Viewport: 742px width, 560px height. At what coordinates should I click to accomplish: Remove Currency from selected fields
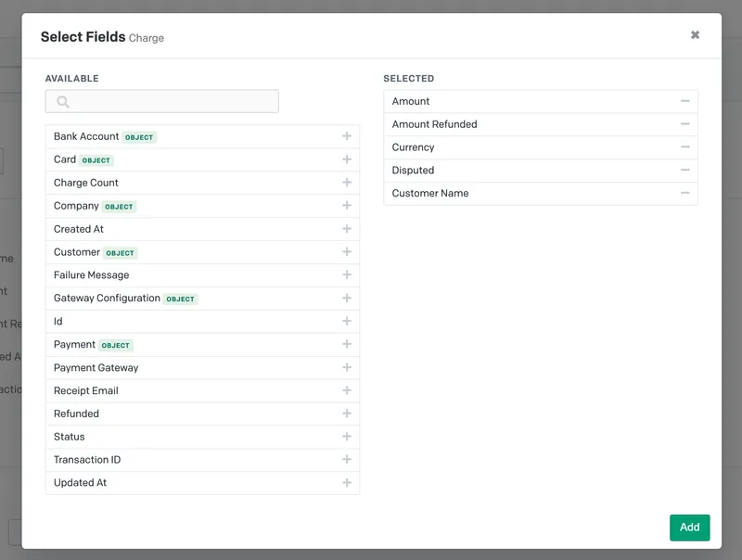point(684,146)
